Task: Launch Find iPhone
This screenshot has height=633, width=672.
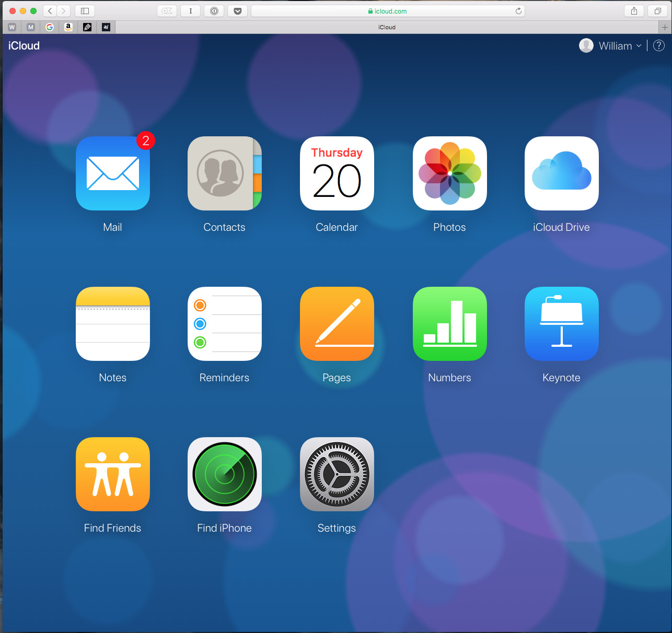Action: pyautogui.click(x=225, y=474)
